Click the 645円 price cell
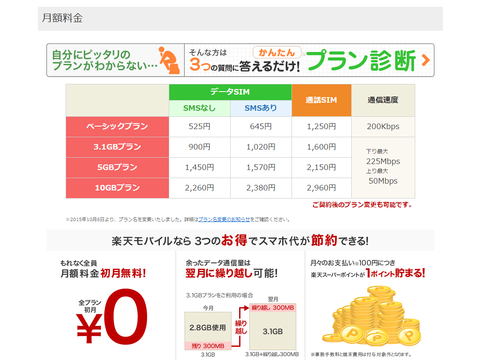The height and width of the screenshot is (360, 480). pos(261,126)
